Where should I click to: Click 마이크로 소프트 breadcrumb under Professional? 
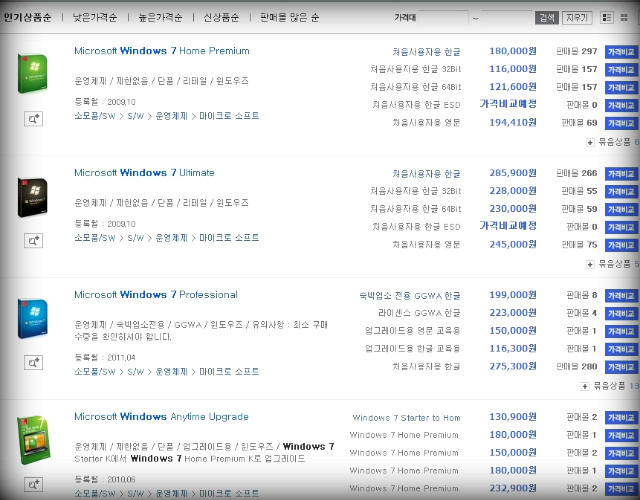click(229, 372)
